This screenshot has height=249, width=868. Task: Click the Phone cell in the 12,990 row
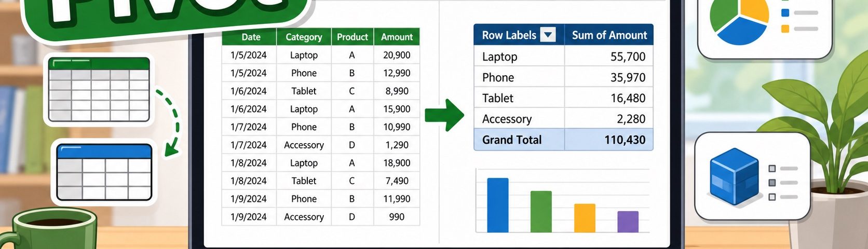coord(304,73)
